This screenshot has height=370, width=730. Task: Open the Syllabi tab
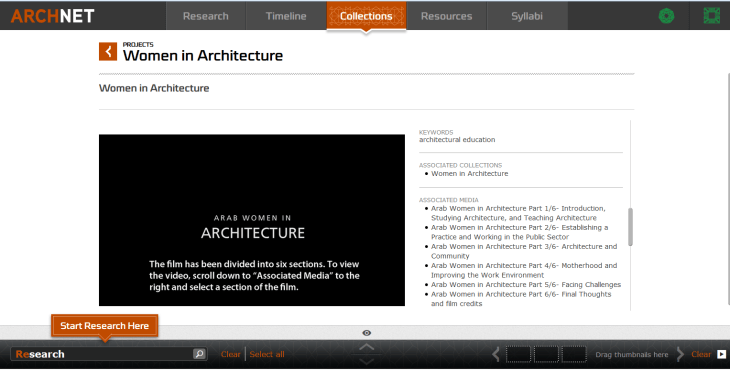(x=527, y=16)
